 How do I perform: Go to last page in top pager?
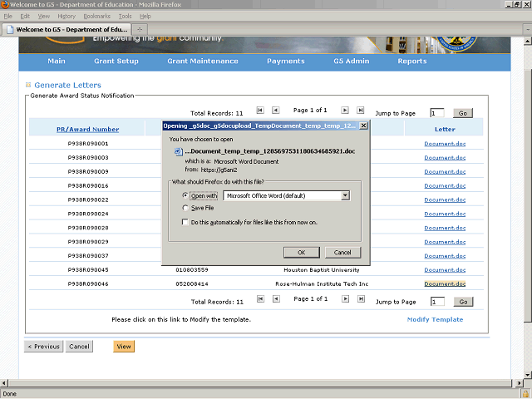coord(360,111)
